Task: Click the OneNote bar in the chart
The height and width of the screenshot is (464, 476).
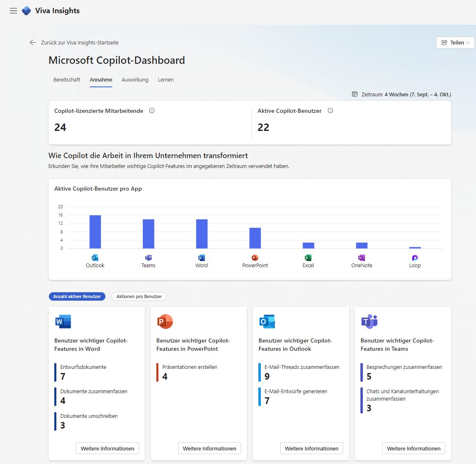Action: (362, 245)
